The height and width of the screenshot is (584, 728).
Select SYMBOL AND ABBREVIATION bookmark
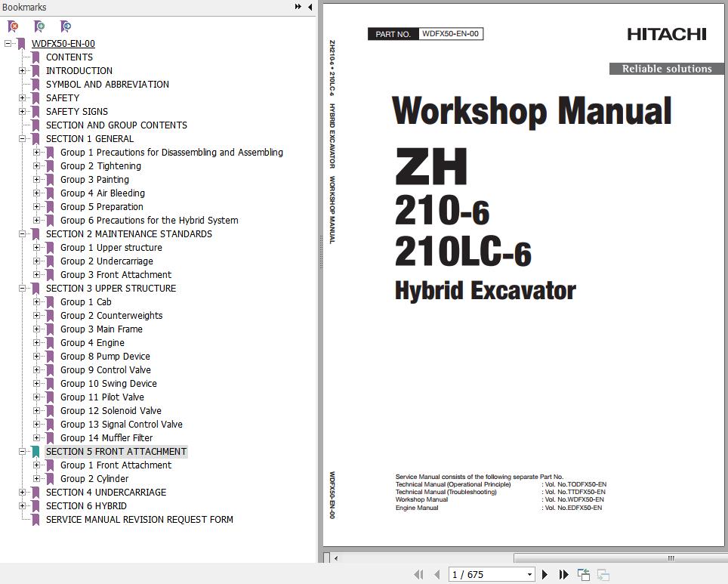click(107, 85)
